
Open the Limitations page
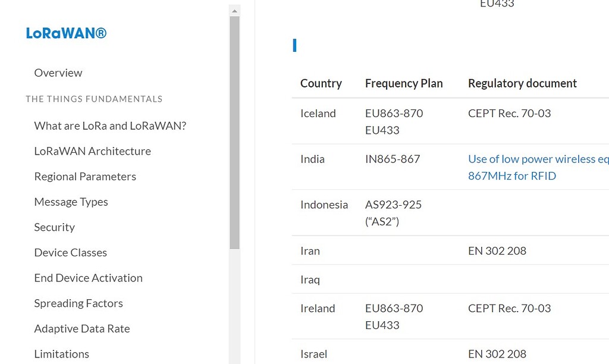tap(61, 353)
